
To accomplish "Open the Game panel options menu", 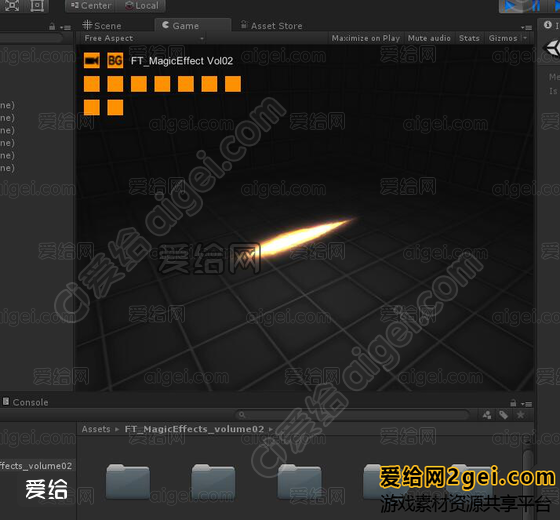I will (526, 27).
